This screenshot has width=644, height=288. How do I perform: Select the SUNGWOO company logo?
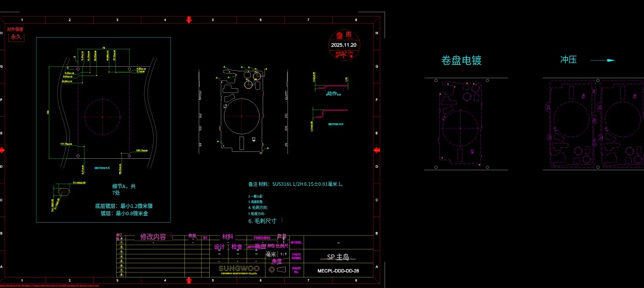[239, 269]
